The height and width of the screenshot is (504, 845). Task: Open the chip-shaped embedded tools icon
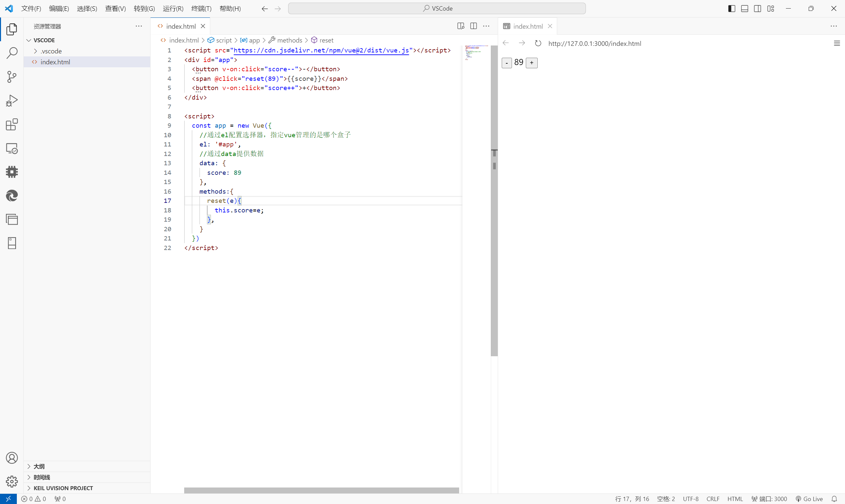point(12,172)
